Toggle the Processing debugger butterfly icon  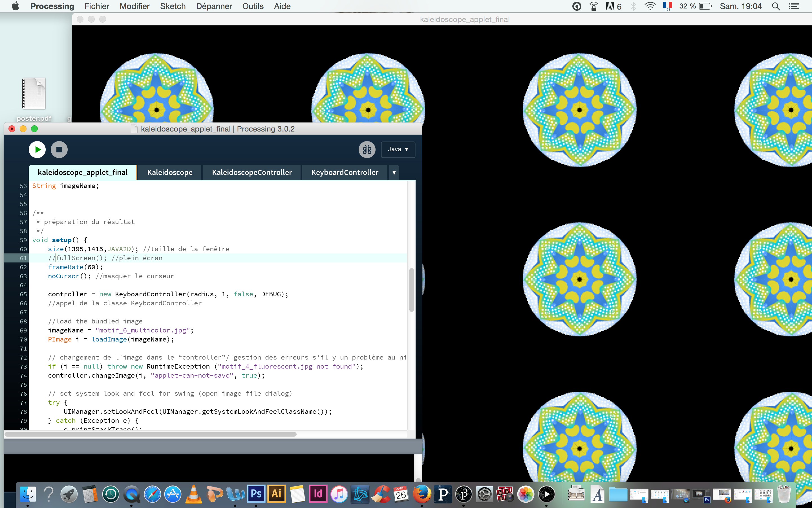[x=367, y=150]
